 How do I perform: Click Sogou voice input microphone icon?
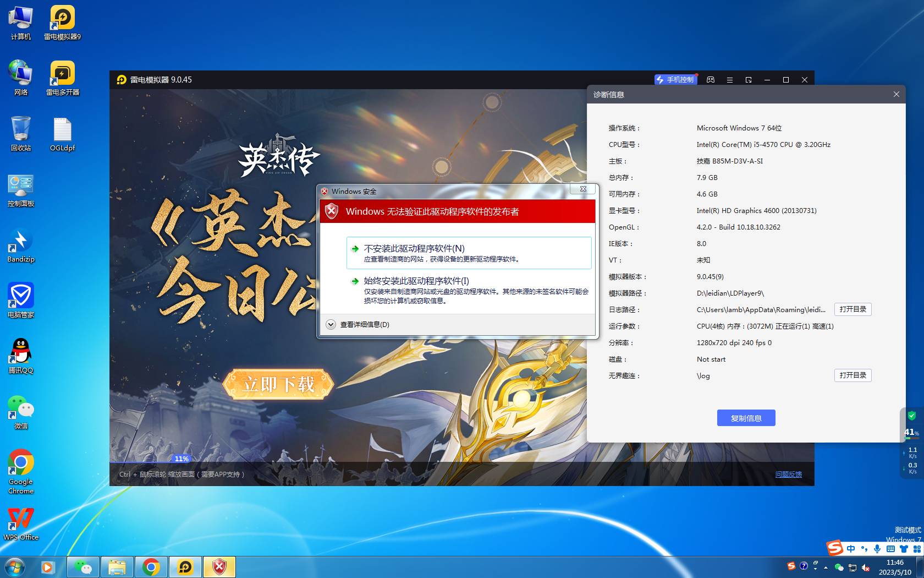pos(877,549)
